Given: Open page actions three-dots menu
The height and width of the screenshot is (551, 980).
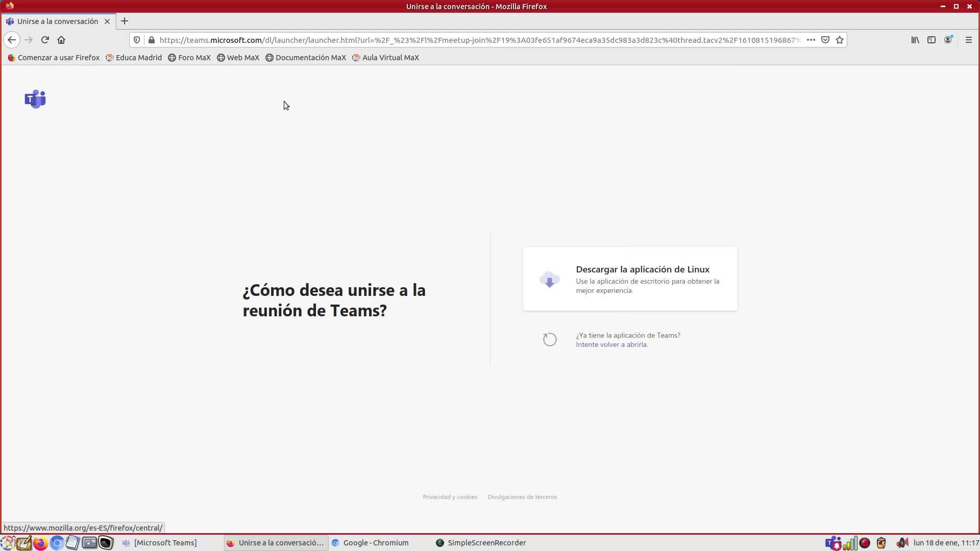Looking at the screenshot, I should point(811,40).
